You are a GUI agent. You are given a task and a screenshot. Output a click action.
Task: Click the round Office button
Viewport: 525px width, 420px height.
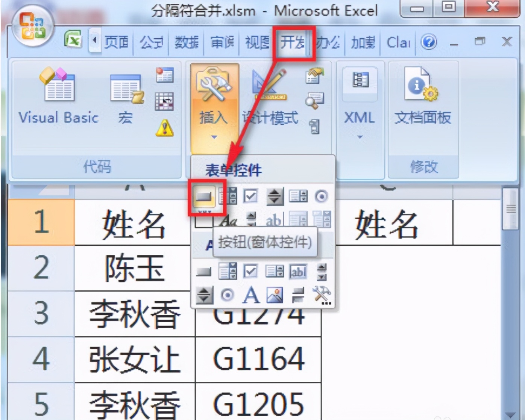coord(33,26)
